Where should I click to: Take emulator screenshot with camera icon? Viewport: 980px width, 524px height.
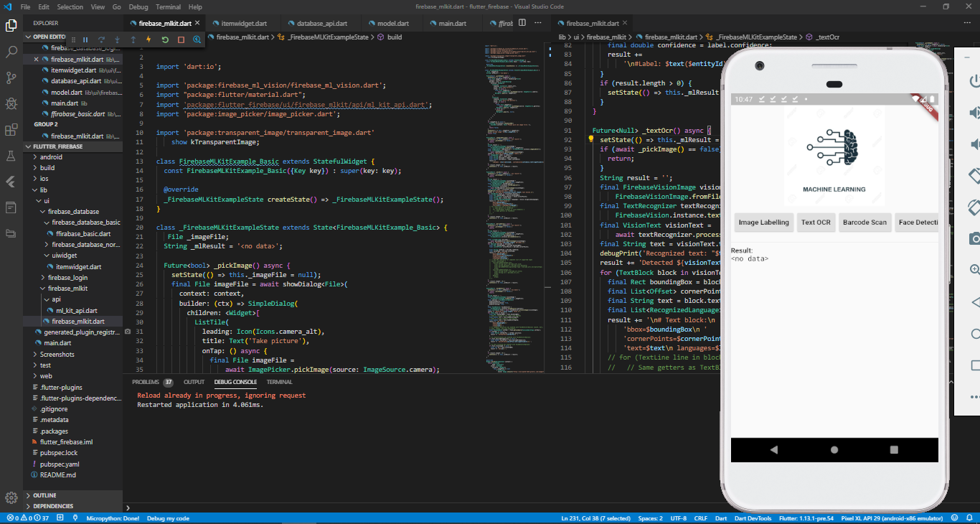[x=974, y=238]
